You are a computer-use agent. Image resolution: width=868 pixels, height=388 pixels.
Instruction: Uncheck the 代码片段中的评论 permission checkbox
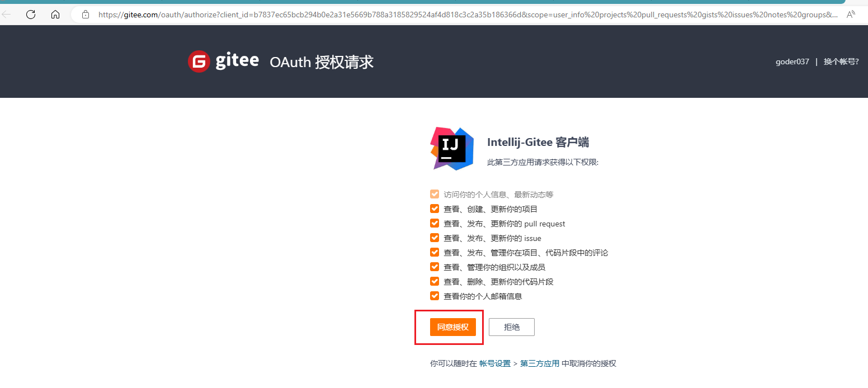435,253
